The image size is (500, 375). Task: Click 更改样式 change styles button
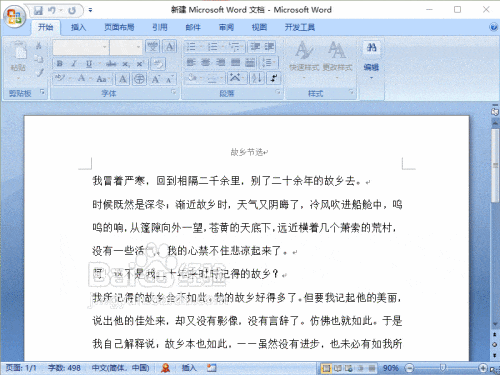pos(337,60)
